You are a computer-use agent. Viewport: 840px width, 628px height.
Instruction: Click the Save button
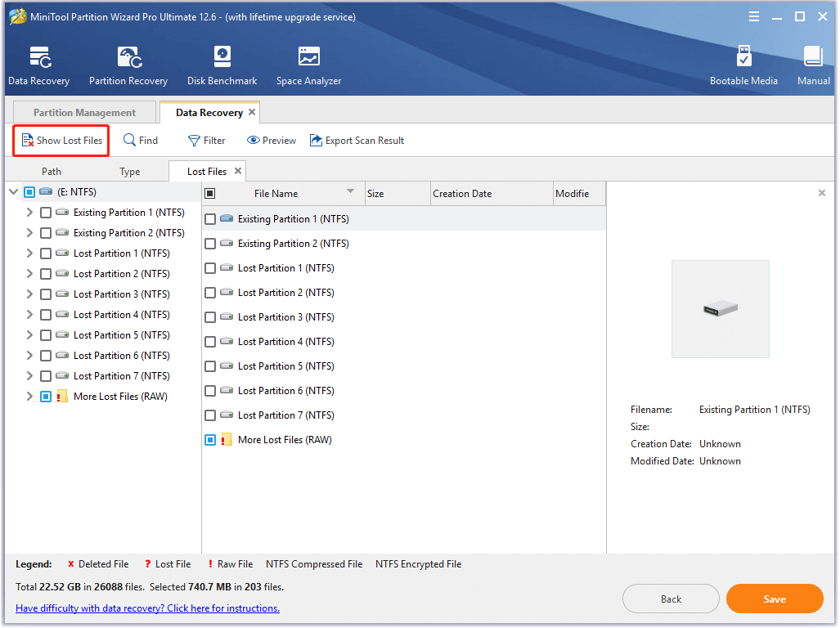(774, 599)
